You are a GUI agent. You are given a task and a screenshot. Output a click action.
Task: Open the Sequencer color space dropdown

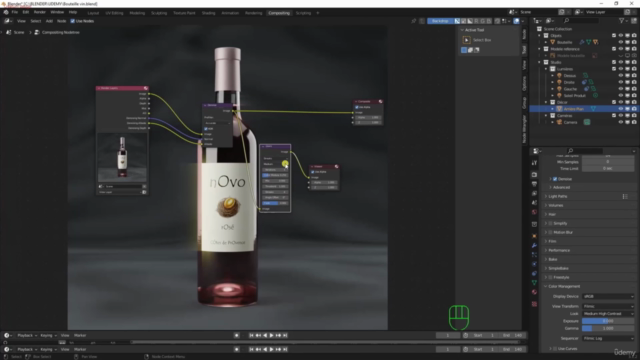(608, 338)
